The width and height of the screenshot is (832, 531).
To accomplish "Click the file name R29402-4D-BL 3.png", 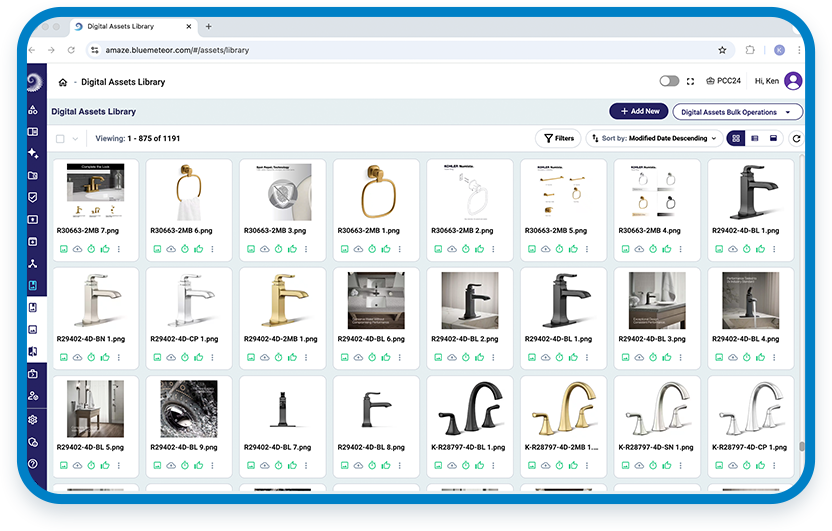I will [652, 339].
